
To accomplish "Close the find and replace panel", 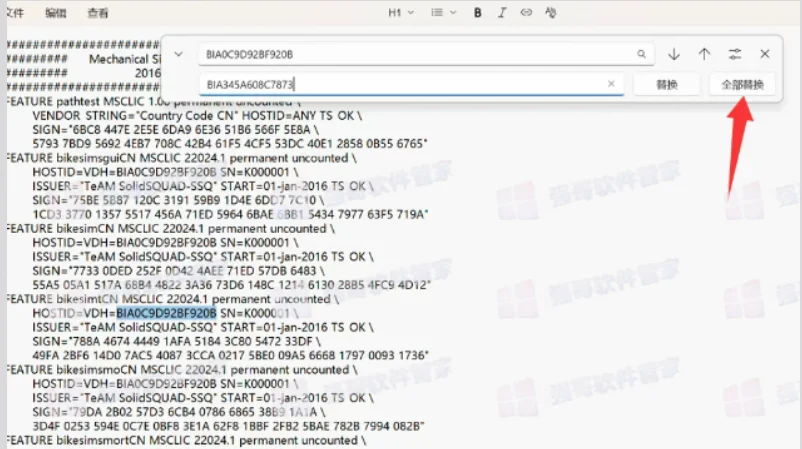I will click(765, 54).
